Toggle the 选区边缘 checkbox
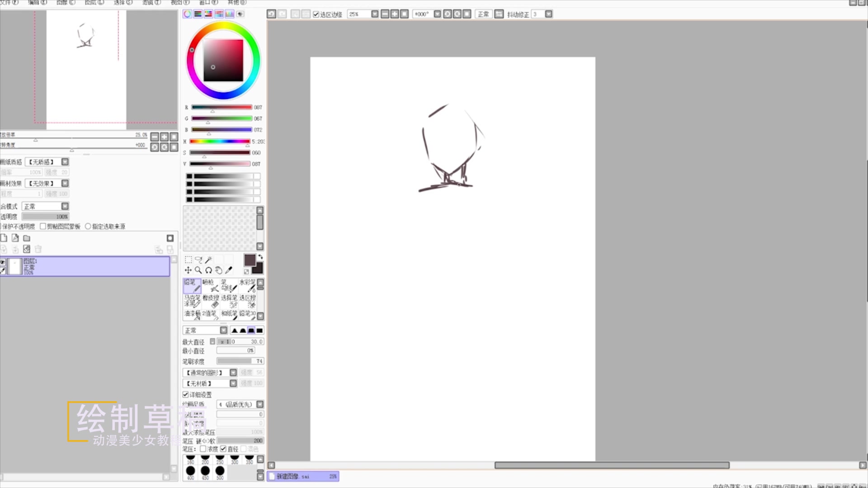The height and width of the screenshot is (488, 868). 316,14
